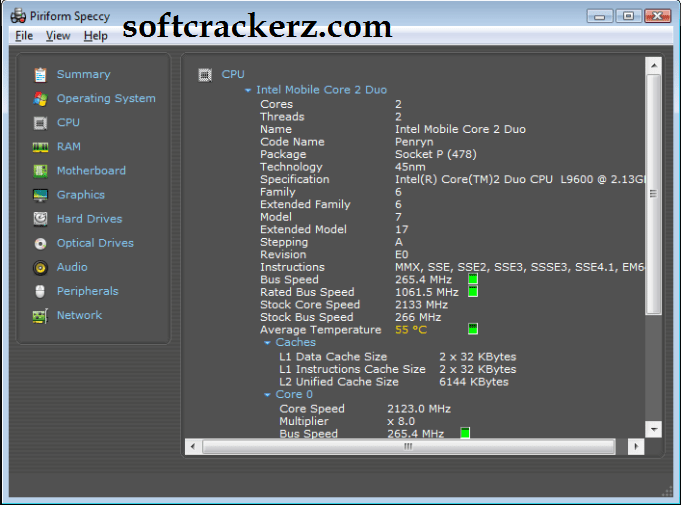Click the horizontal scrollbar left arrow
Image resolution: width=681 pixels, height=505 pixels.
click(193, 446)
